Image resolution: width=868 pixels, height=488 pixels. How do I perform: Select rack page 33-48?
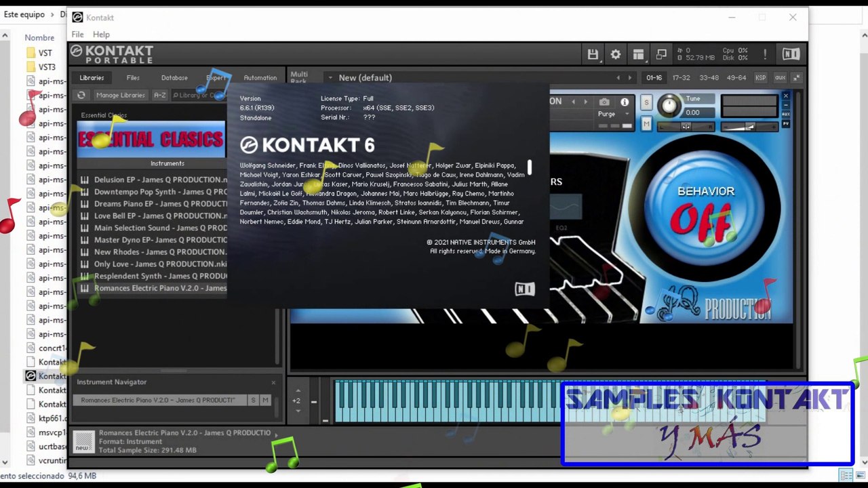(709, 78)
